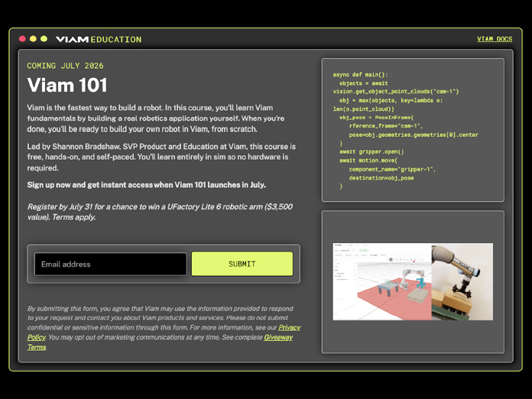Click the 'Led by Shannon Bradshaw' paragraph
The width and height of the screenshot is (532, 399).
pyautogui.click(x=161, y=157)
